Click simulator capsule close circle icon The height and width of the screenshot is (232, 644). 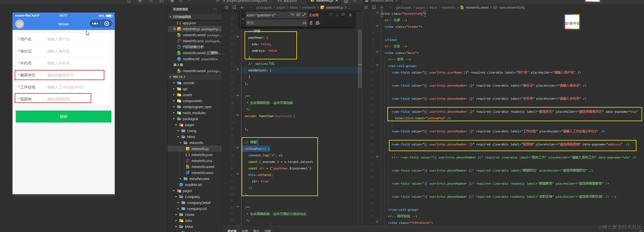[x=107, y=24]
